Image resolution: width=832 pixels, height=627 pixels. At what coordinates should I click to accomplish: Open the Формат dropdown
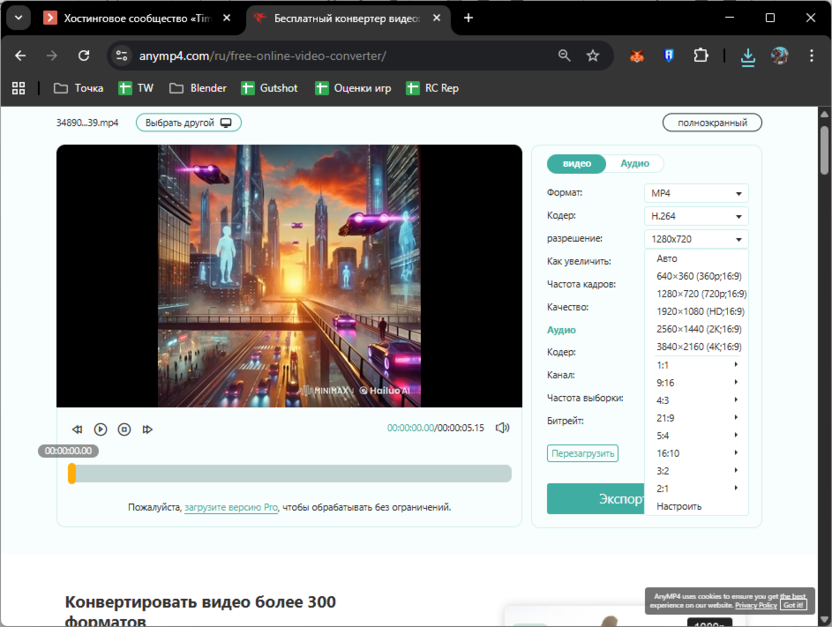(x=695, y=192)
